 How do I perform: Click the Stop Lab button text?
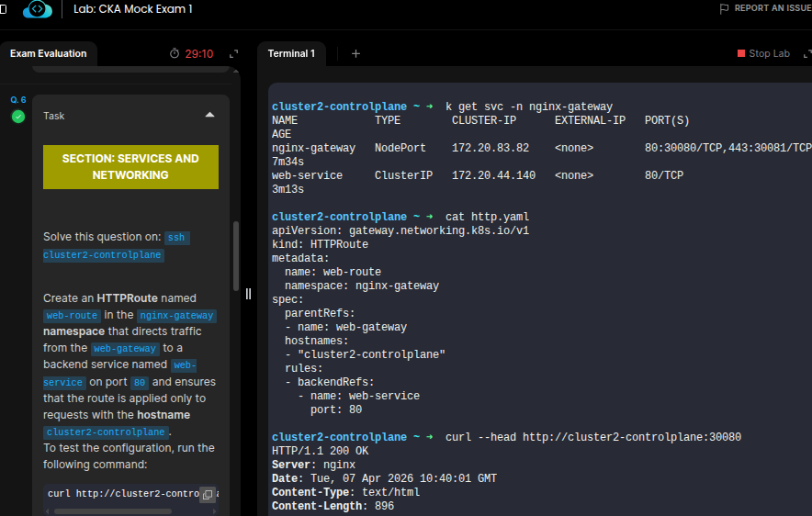click(x=769, y=54)
